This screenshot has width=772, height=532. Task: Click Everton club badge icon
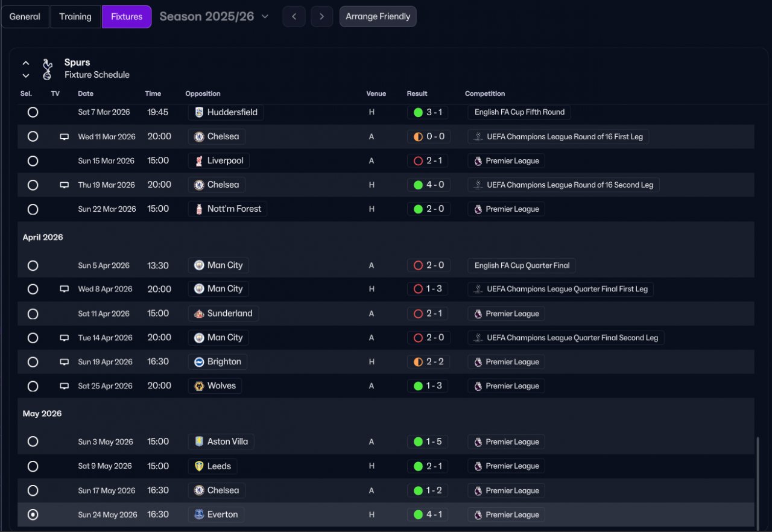tap(199, 515)
